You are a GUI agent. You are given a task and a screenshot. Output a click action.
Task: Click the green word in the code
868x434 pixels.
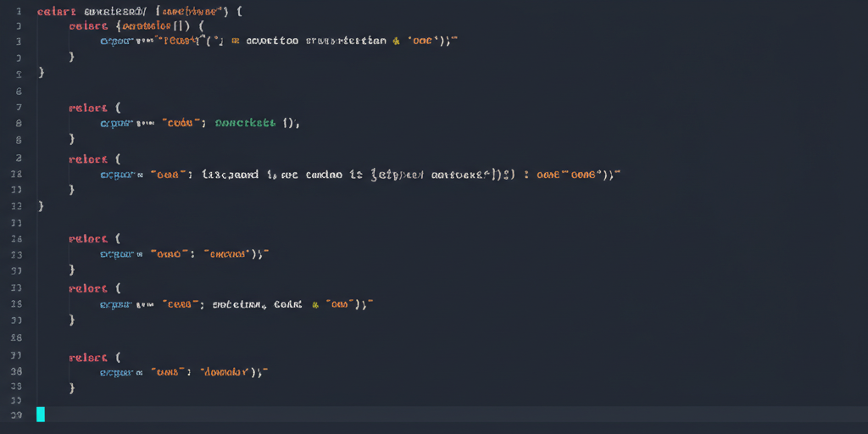(245, 124)
